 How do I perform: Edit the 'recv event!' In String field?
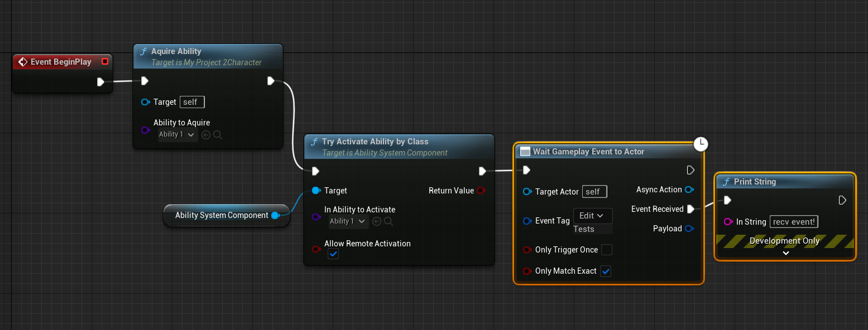[x=794, y=222]
